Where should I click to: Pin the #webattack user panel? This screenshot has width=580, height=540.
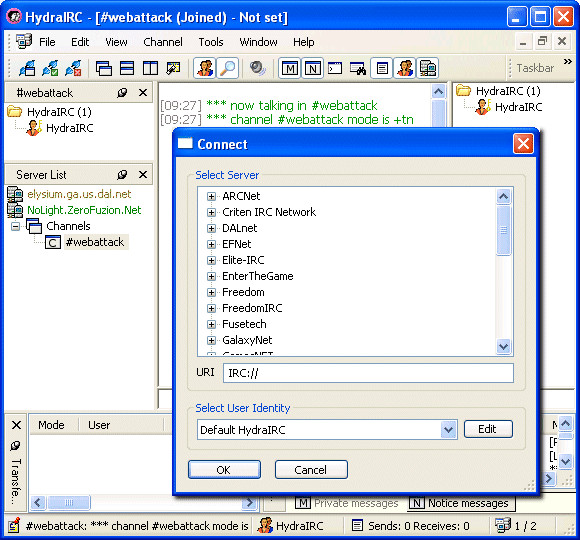click(x=122, y=92)
